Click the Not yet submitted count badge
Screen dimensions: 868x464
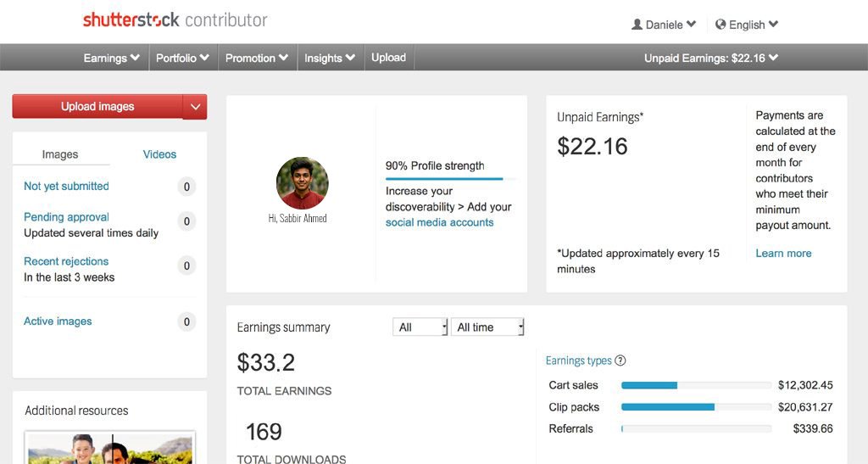[x=186, y=187]
